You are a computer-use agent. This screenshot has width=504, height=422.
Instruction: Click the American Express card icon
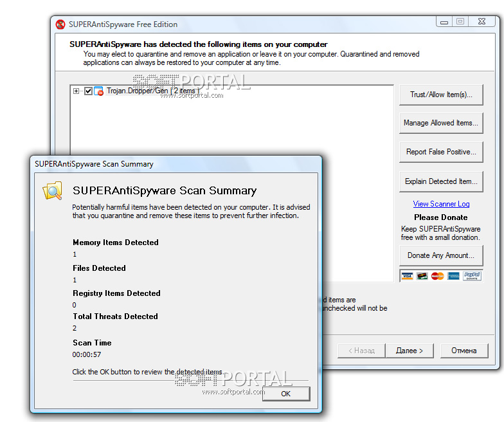coord(454,276)
